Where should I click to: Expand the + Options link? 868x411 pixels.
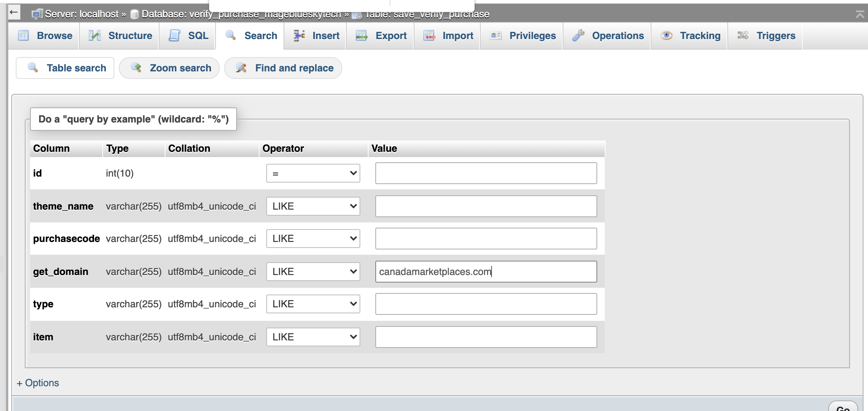coord(38,383)
